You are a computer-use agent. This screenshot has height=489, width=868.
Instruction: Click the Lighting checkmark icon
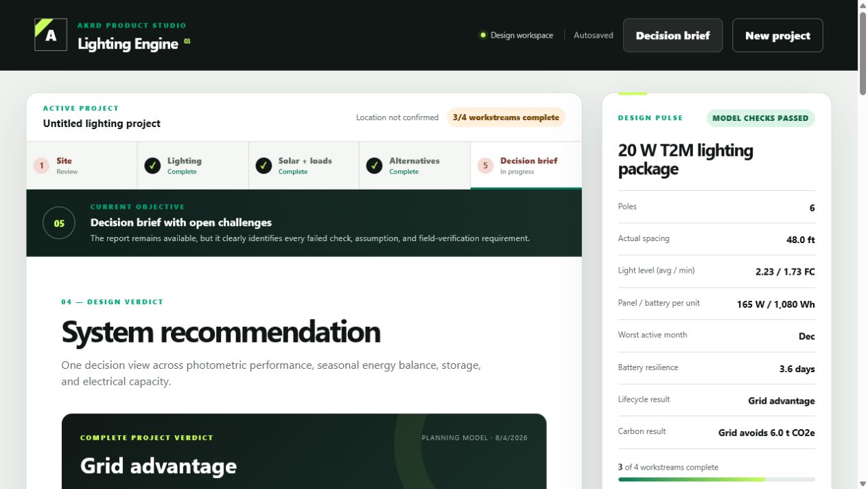[152, 166]
